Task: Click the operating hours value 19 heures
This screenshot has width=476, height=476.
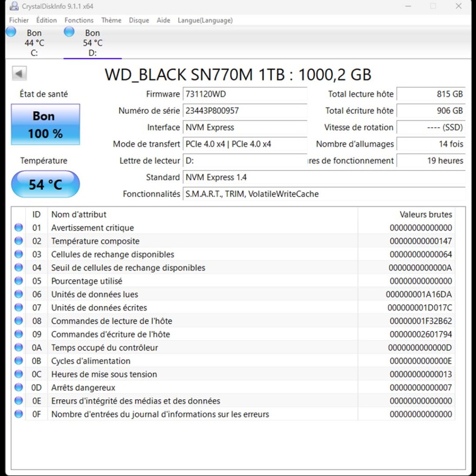Action: [x=431, y=160]
